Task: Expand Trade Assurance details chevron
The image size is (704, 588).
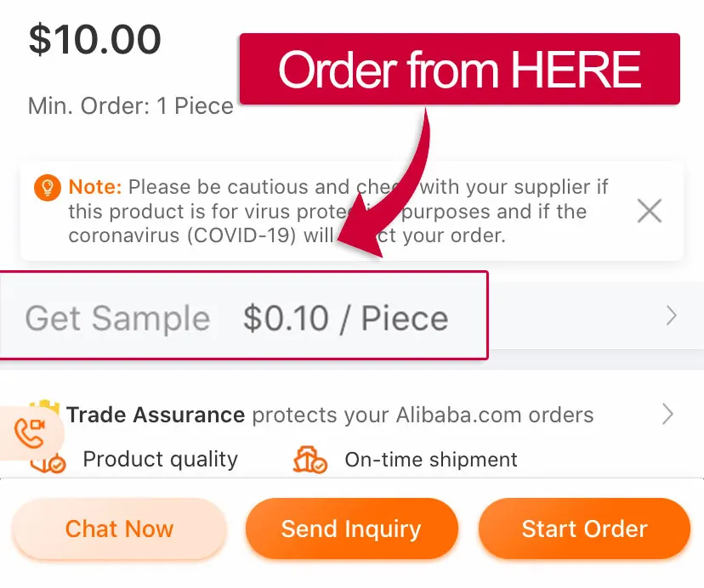Action: [x=668, y=415]
